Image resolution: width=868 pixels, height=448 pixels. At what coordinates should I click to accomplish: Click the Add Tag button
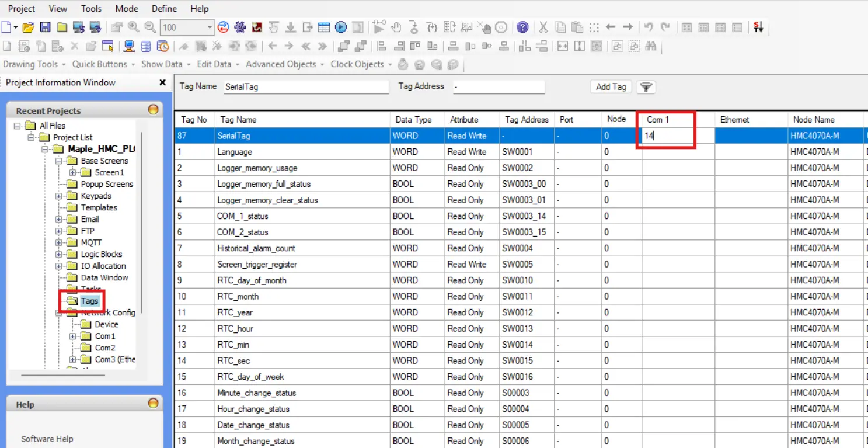611,87
